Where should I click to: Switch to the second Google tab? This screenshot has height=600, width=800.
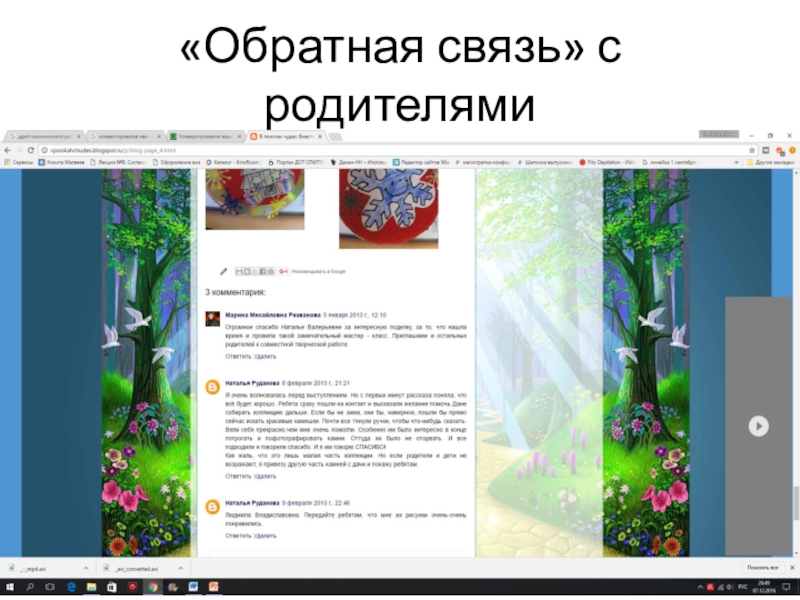click(x=126, y=137)
